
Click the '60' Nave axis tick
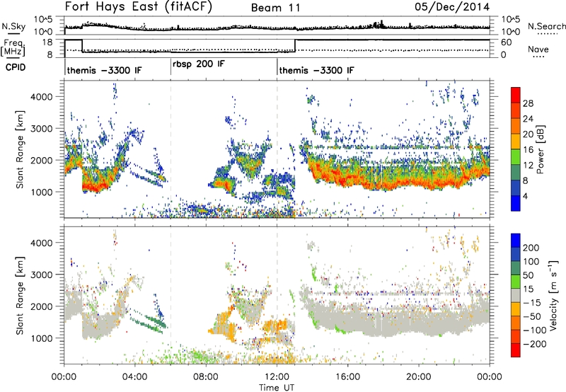[507, 42]
